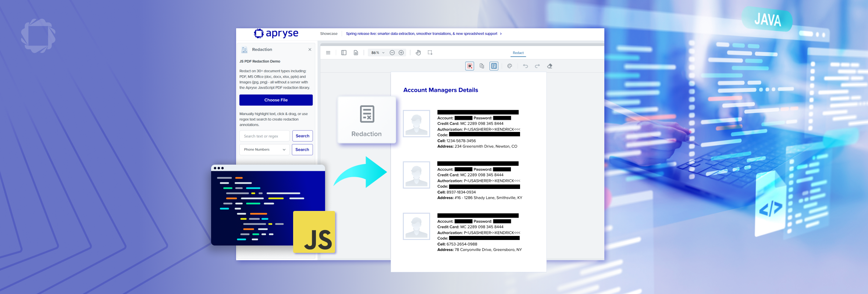868x294 pixels.
Task: Toggle the redaction panel icon
Action: (494, 66)
